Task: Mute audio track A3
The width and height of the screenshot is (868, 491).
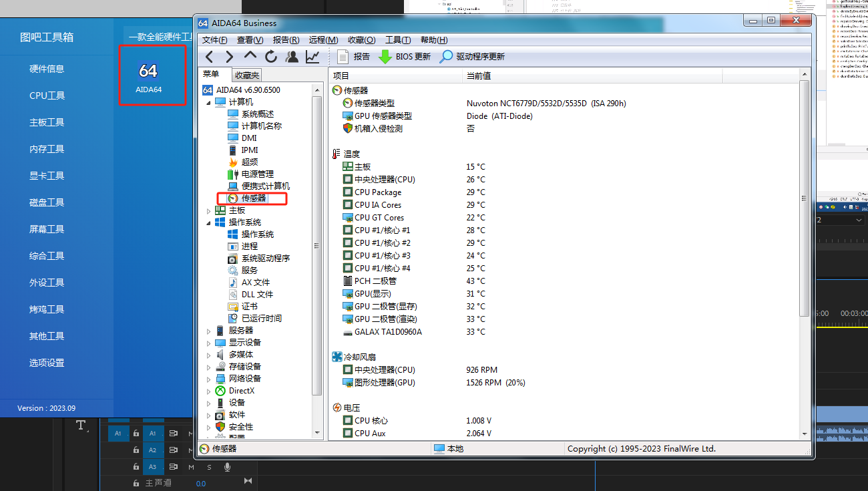Action: pos(191,467)
